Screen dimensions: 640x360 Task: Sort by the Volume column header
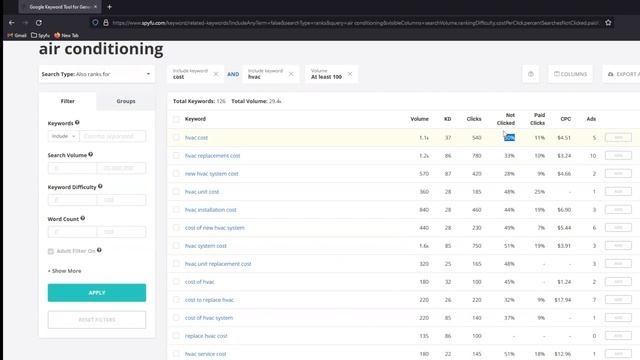pyautogui.click(x=419, y=119)
